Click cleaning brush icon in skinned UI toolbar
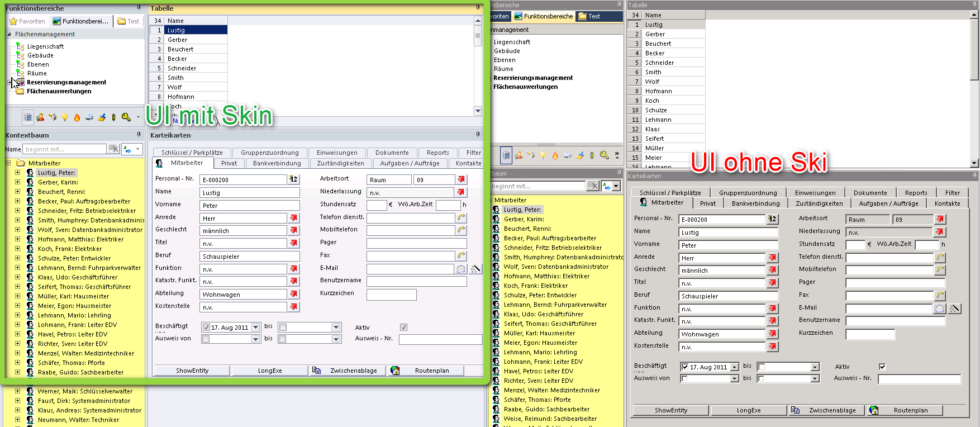The width and height of the screenshot is (980, 427). tap(102, 117)
